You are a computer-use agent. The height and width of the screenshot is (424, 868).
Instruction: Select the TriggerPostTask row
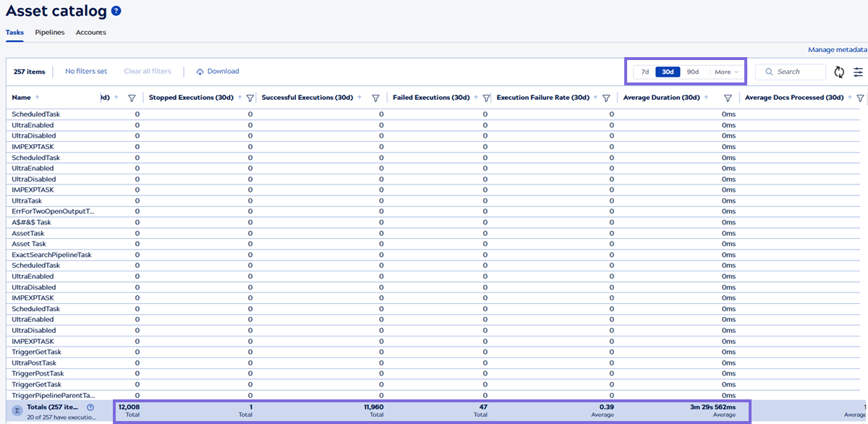tap(434, 373)
